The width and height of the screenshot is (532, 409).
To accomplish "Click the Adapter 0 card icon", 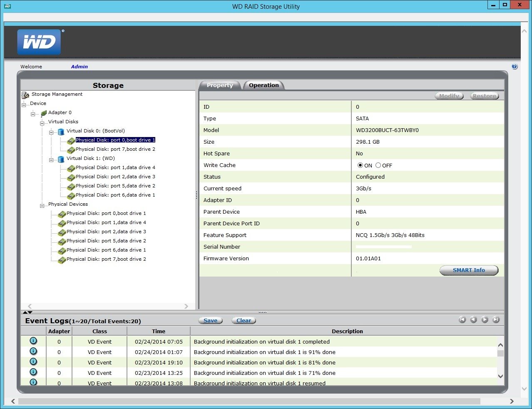I will point(44,113).
